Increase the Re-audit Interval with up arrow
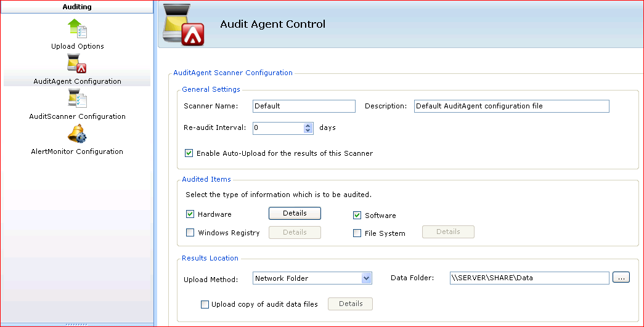The width and height of the screenshot is (644, 327). click(x=308, y=126)
